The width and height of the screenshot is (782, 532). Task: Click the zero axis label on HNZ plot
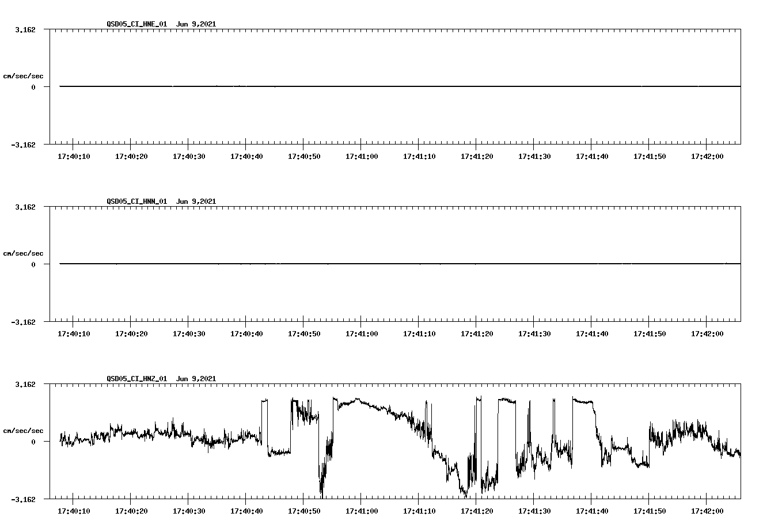[33, 442]
